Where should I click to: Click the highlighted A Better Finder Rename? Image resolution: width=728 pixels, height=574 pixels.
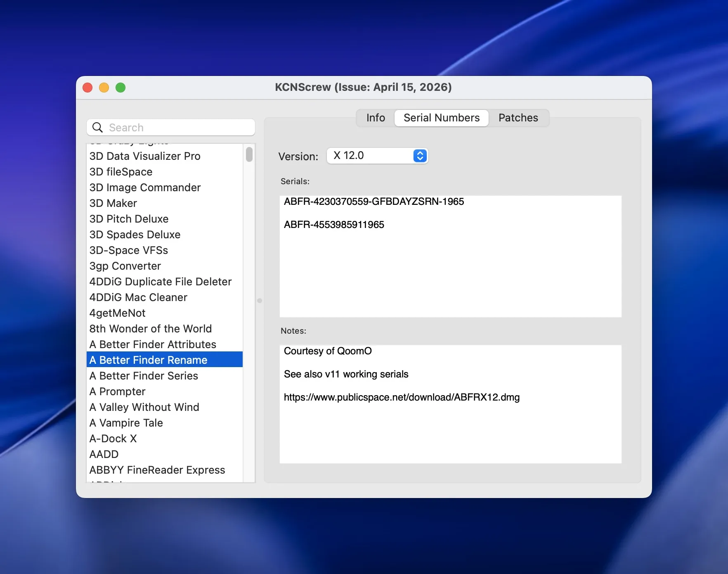(x=165, y=360)
